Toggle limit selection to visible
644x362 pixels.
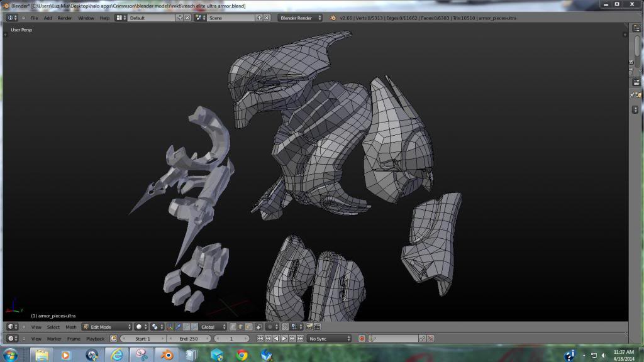click(x=258, y=327)
